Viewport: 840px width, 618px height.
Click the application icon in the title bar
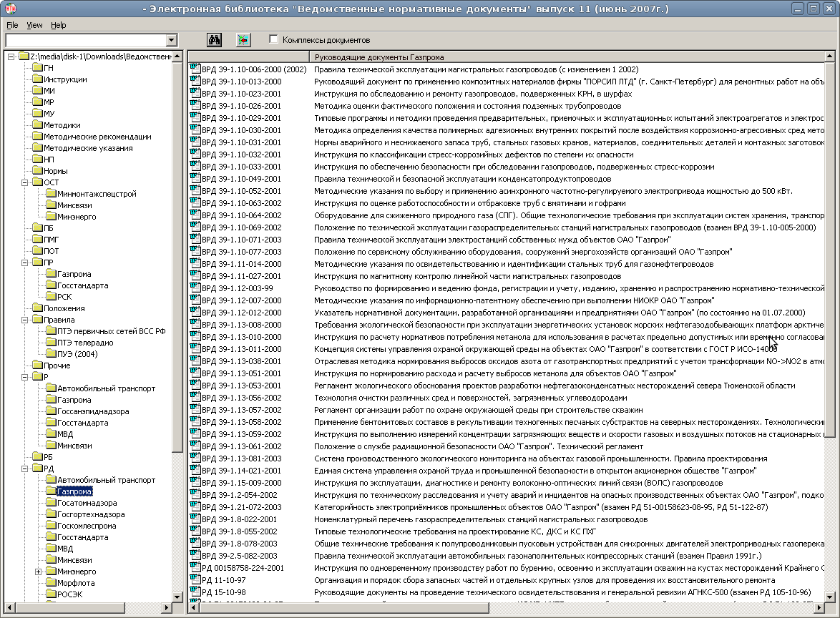click(x=11, y=9)
